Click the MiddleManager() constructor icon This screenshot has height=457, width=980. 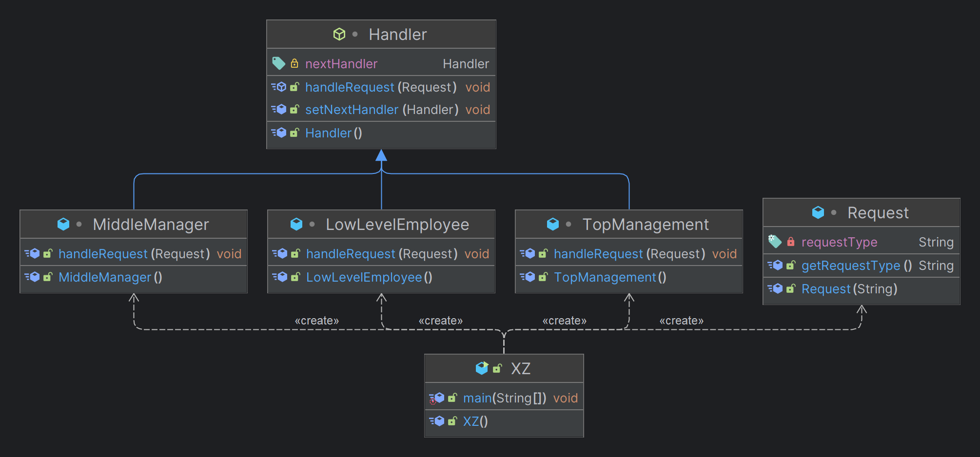(33, 277)
